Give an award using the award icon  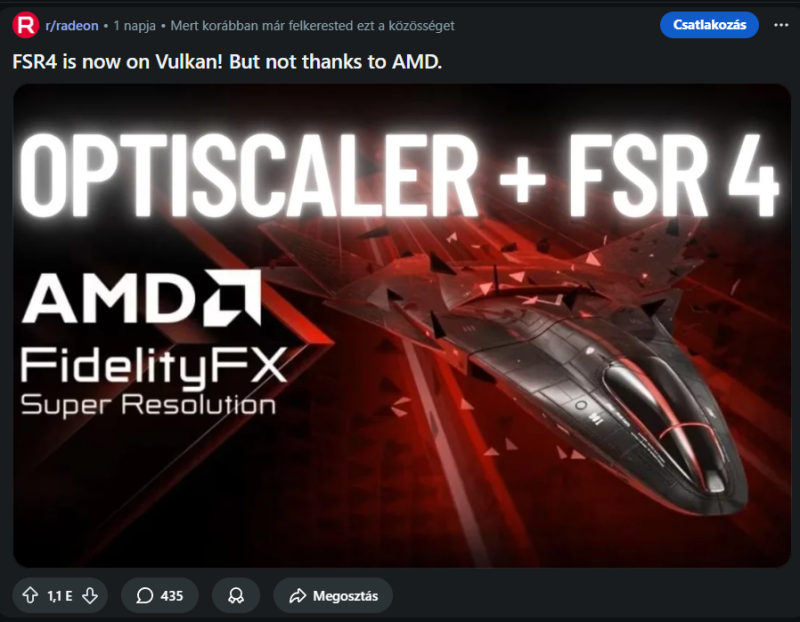tap(236, 595)
